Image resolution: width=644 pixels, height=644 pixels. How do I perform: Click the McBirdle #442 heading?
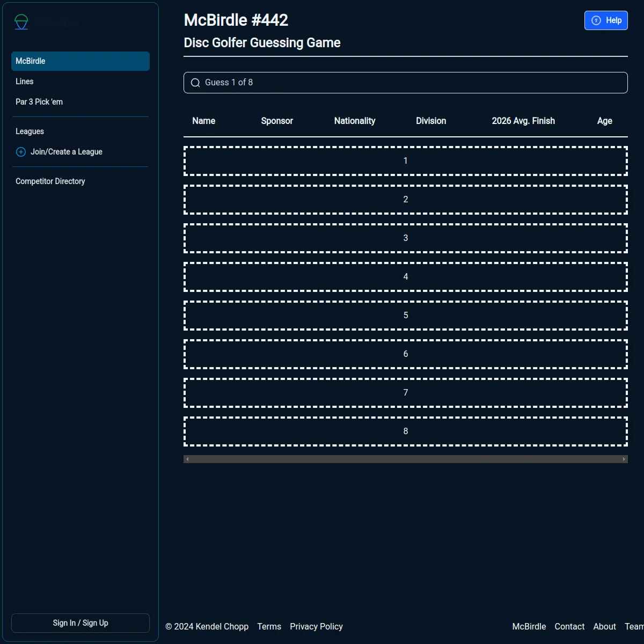pyautogui.click(x=236, y=20)
